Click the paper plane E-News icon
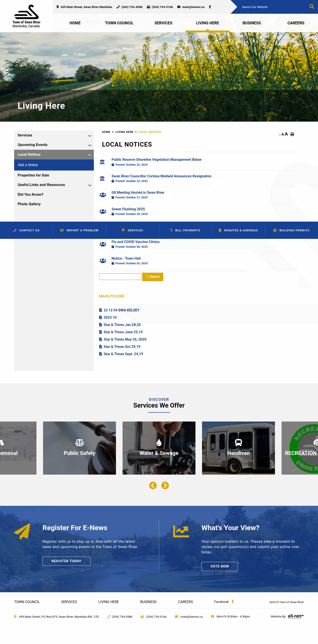 22,531
